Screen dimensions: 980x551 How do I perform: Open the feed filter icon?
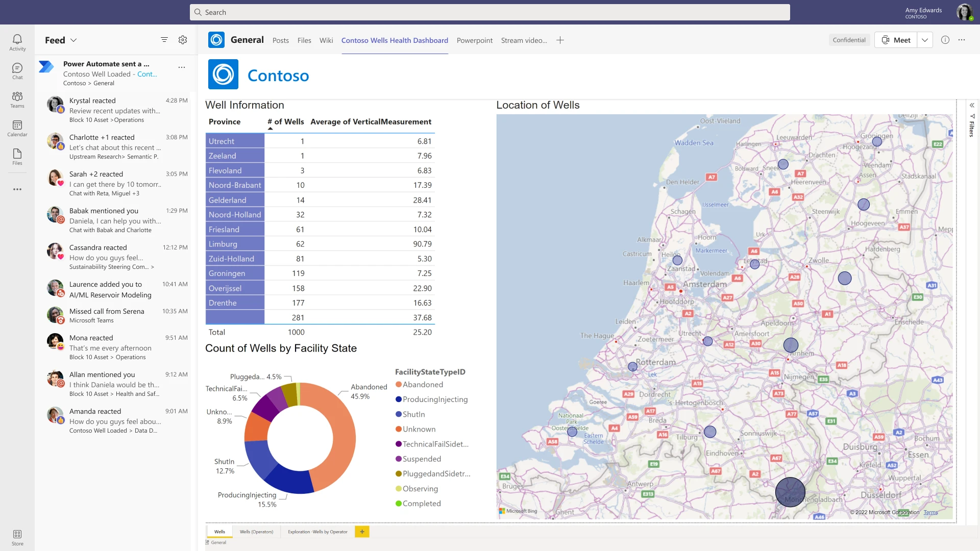(164, 39)
